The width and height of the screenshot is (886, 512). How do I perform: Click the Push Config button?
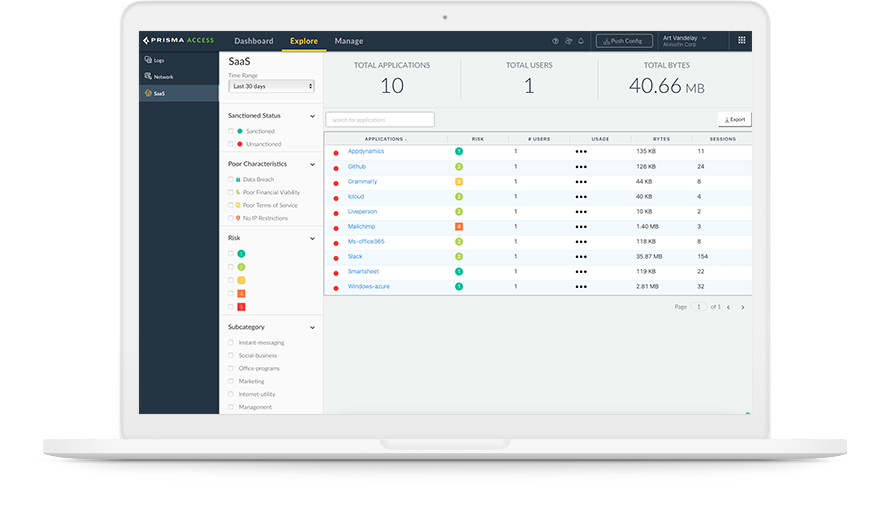click(624, 41)
